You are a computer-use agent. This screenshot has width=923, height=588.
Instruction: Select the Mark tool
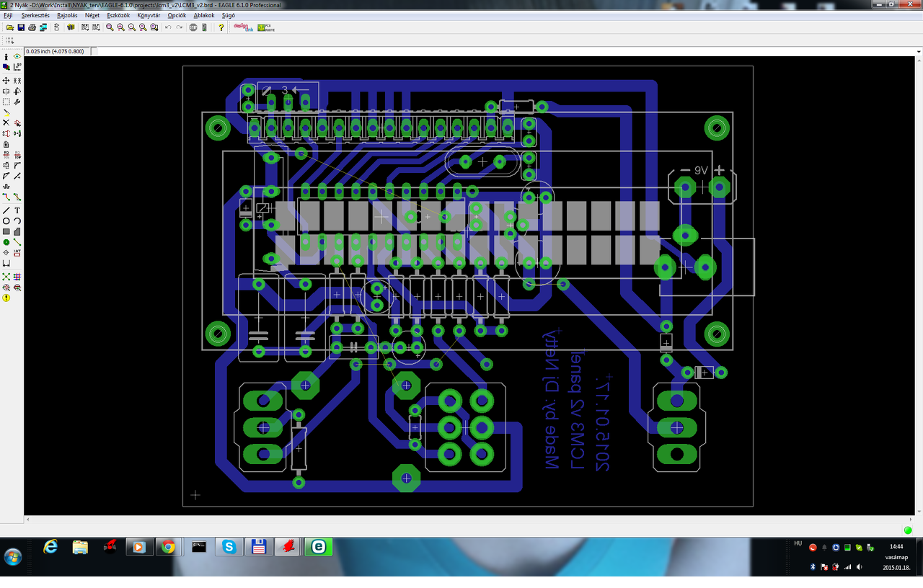17,67
